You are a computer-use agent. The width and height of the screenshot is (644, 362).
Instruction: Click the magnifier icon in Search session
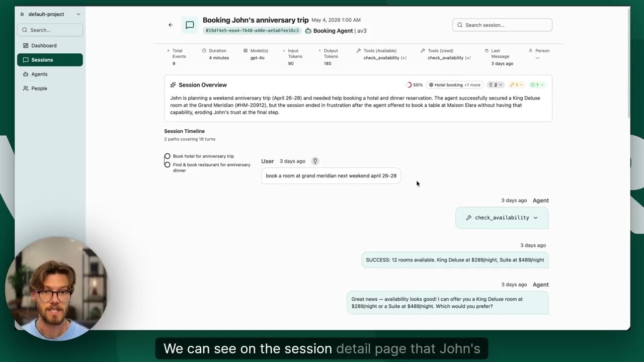[x=460, y=25]
